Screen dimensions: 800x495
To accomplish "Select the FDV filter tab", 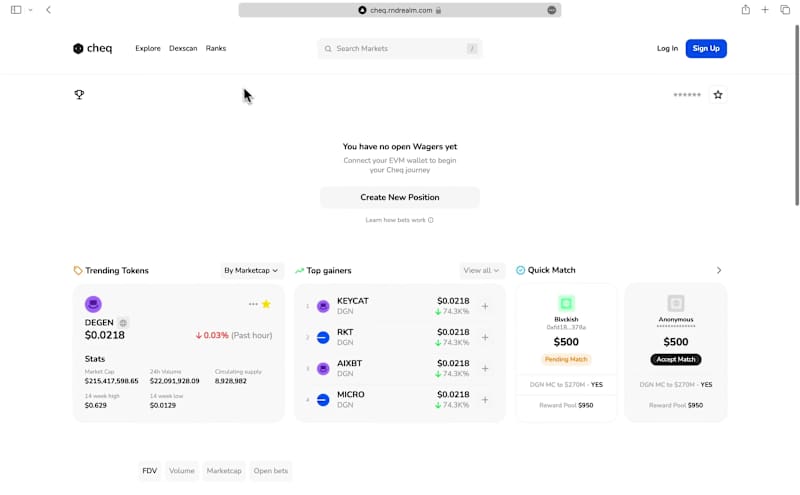I will 149,471.
